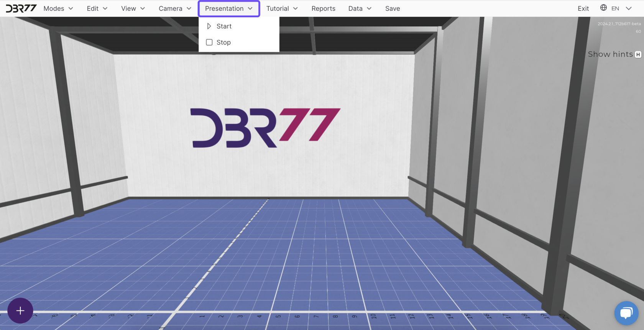Click the purple plus add button

tap(20, 310)
